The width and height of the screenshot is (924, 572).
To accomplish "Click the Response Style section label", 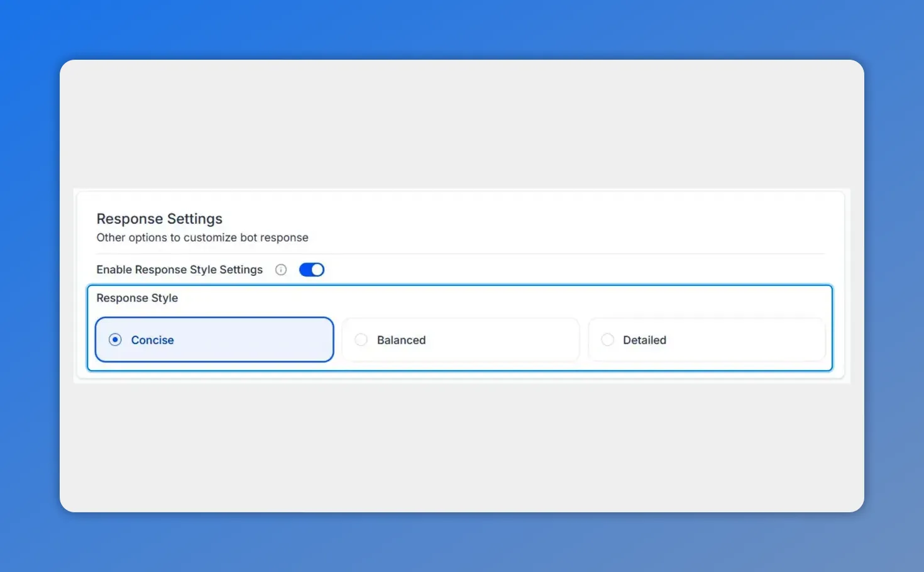I will [136, 297].
